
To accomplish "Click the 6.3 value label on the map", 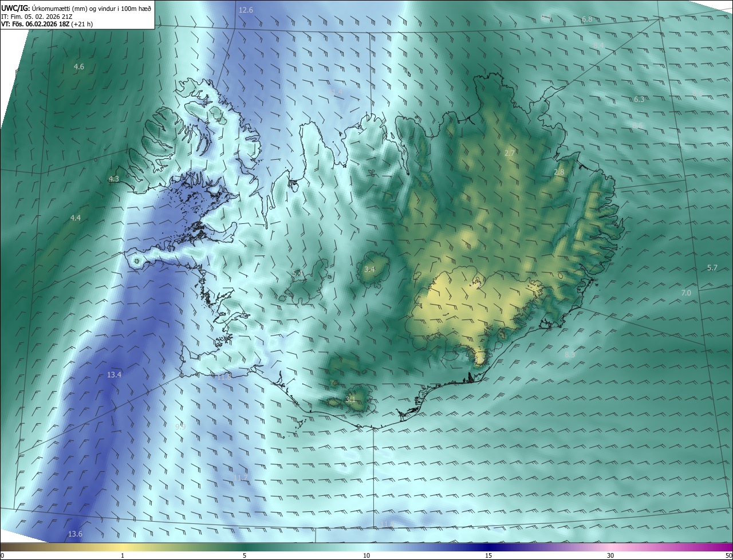I will pyautogui.click(x=639, y=100).
